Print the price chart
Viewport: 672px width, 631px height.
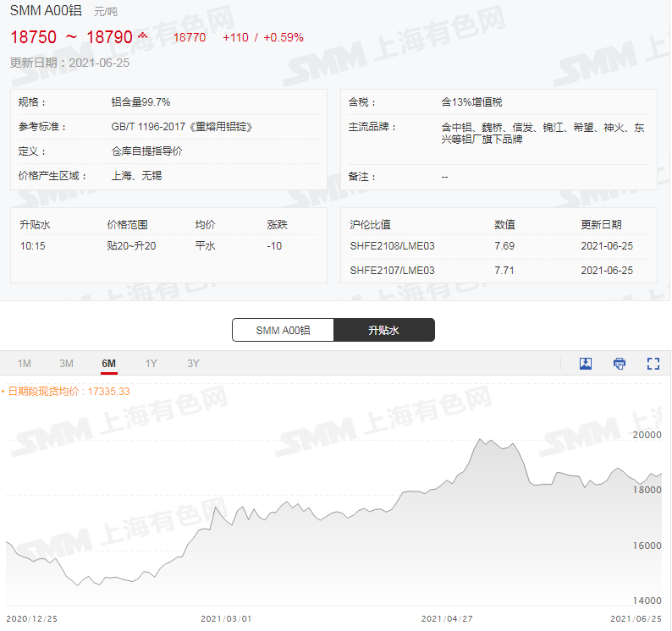pos(620,364)
